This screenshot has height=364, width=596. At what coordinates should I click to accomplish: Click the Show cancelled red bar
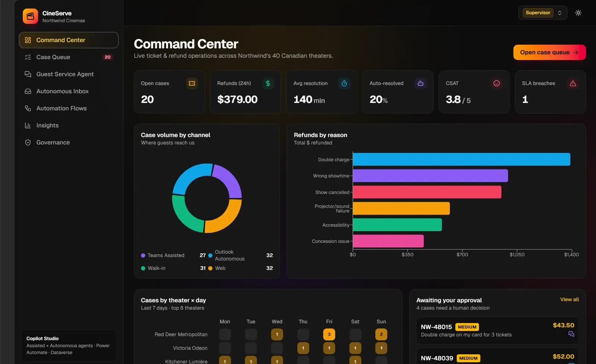coord(427,192)
